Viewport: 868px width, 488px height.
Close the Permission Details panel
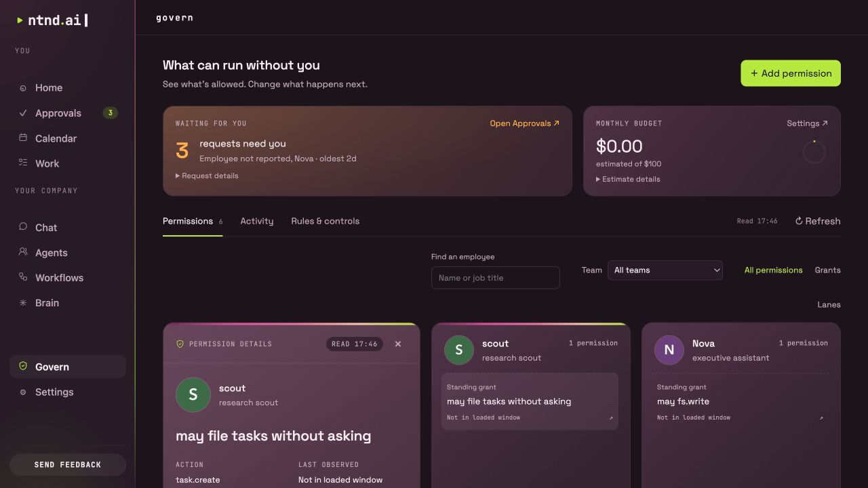(398, 344)
